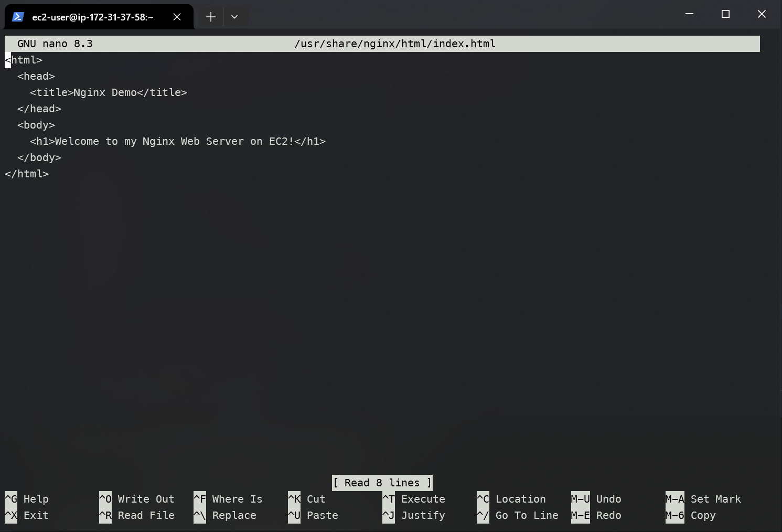The image size is (782, 532).
Task: Place cursor on the opening <html> line
Action: coord(24,60)
